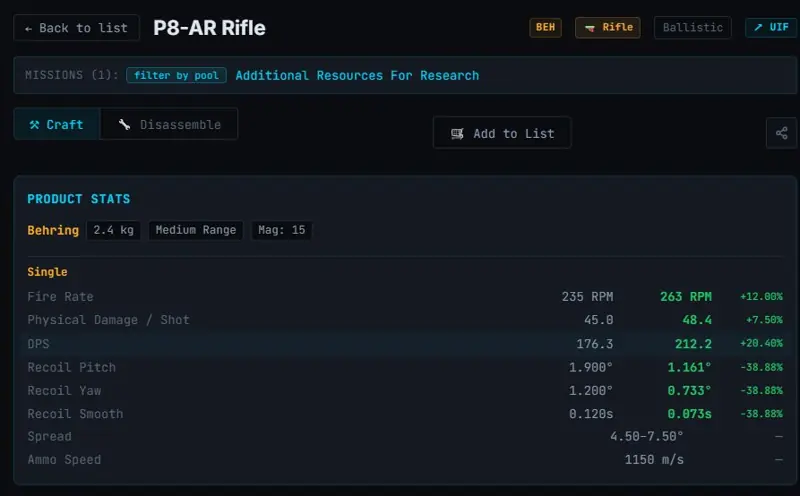This screenshot has width=800, height=496.
Task: Go back via Back to list
Action: point(77,28)
